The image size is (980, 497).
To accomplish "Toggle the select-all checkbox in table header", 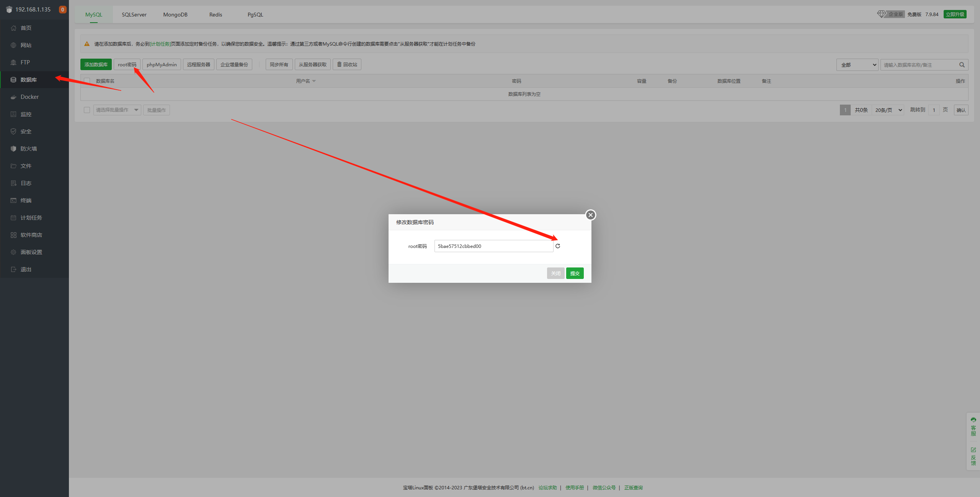I will [x=87, y=81].
